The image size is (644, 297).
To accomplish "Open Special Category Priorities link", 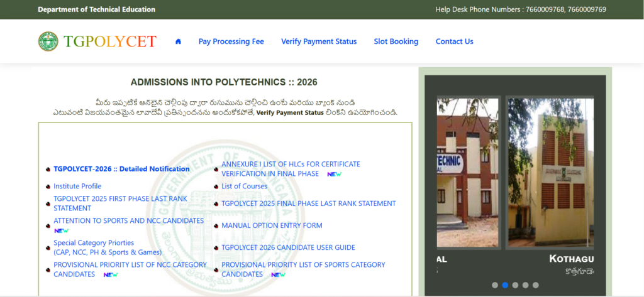I will point(108,247).
